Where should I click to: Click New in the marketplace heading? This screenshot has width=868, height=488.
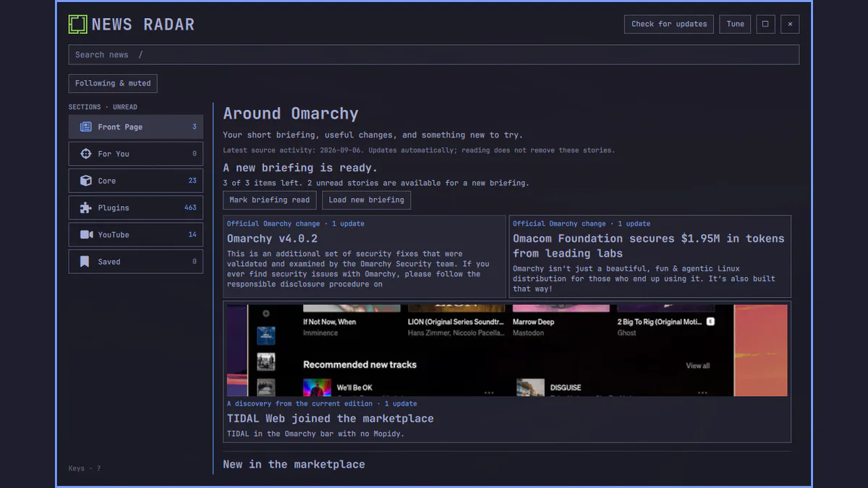coord(294,464)
